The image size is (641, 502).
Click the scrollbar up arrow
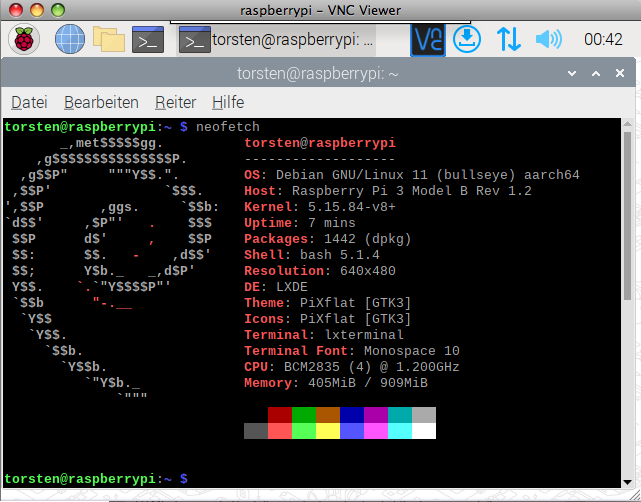pyautogui.click(x=628, y=124)
